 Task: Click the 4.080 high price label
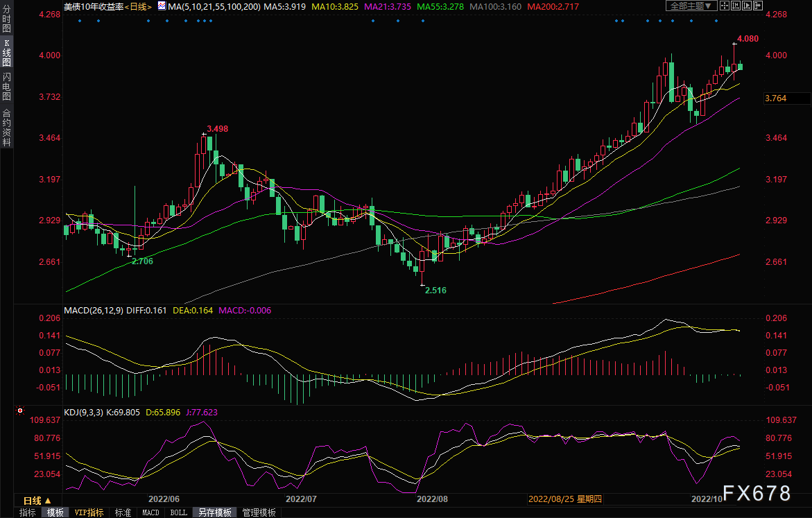(x=748, y=39)
